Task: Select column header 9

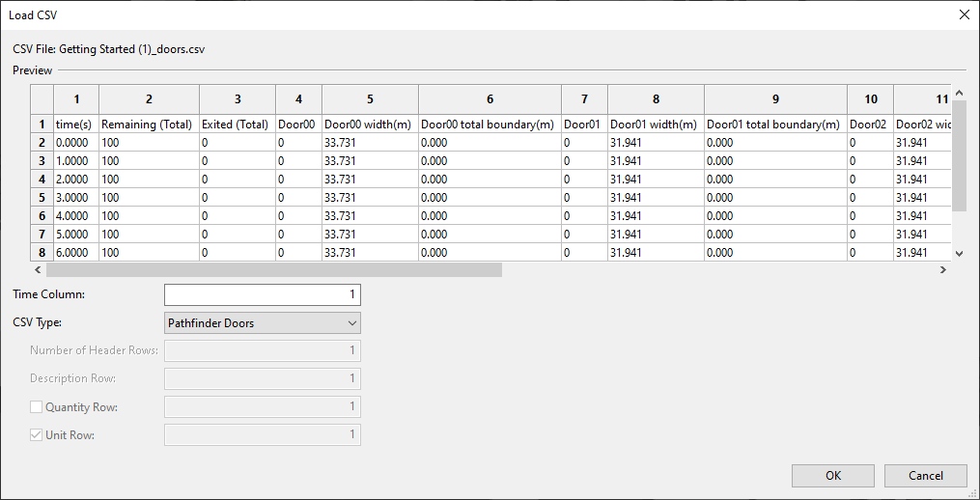Action: click(775, 99)
